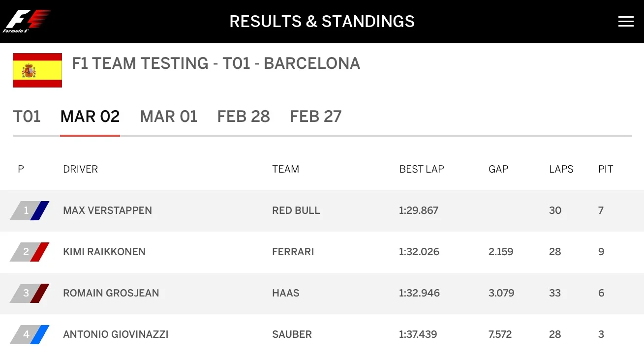
Task: Open Romain Grosjean's row
Action: point(111,293)
